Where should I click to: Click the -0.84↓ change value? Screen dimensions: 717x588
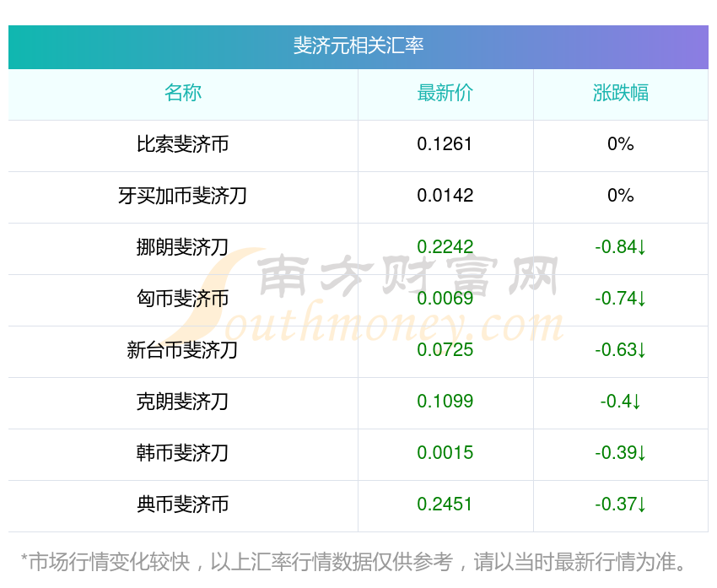pyautogui.click(x=621, y=247)
